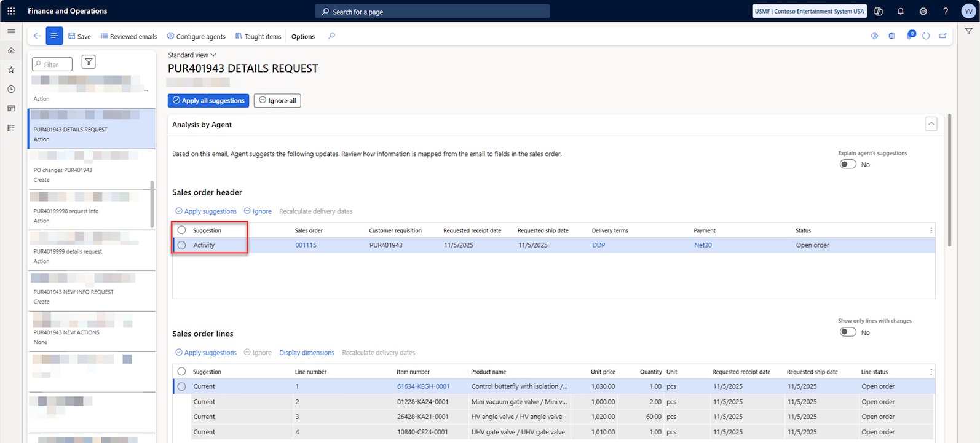Open the USMF company selector

point(809,11)
